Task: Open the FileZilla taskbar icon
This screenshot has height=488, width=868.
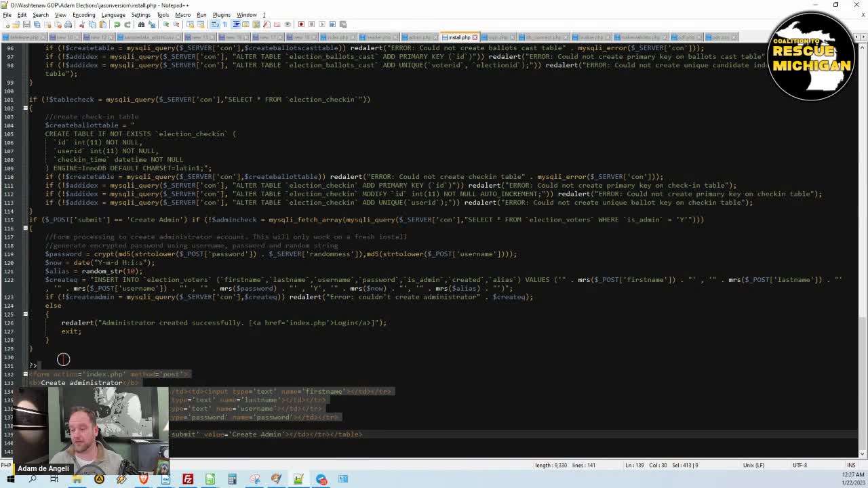Action: [x=188, y=479]
